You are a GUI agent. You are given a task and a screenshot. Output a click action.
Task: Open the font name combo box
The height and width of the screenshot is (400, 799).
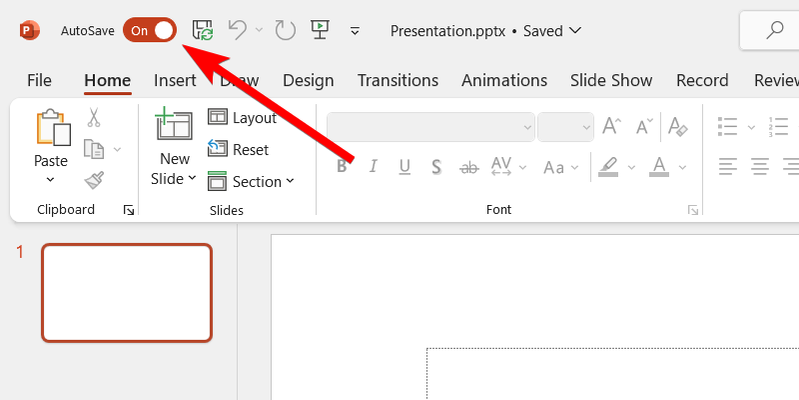[431, 127]
